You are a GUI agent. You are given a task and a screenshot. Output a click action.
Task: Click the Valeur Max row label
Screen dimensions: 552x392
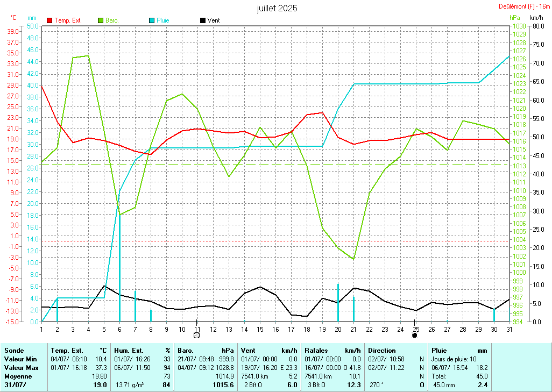point(20,367)
